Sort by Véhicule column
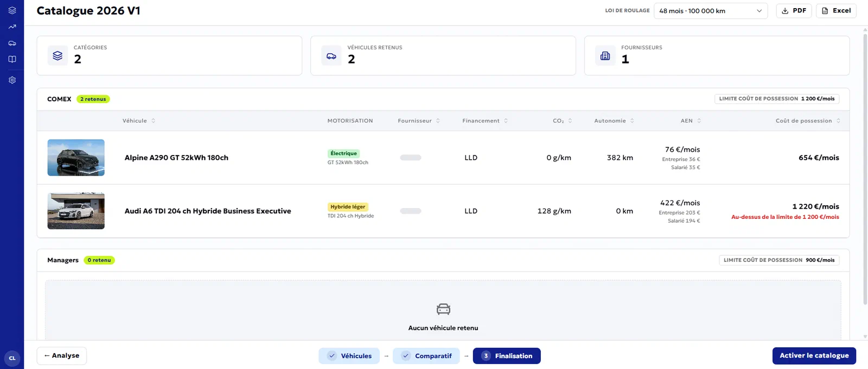868x369 pixels. 139,121
